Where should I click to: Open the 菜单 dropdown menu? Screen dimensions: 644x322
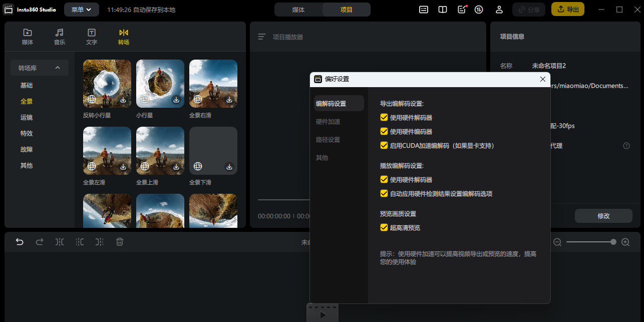[81, 10]
